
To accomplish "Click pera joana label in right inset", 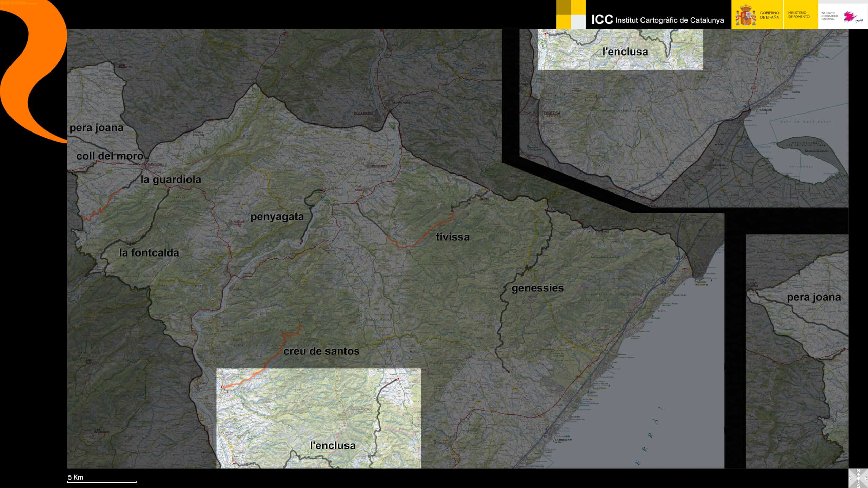I will 813,297.
